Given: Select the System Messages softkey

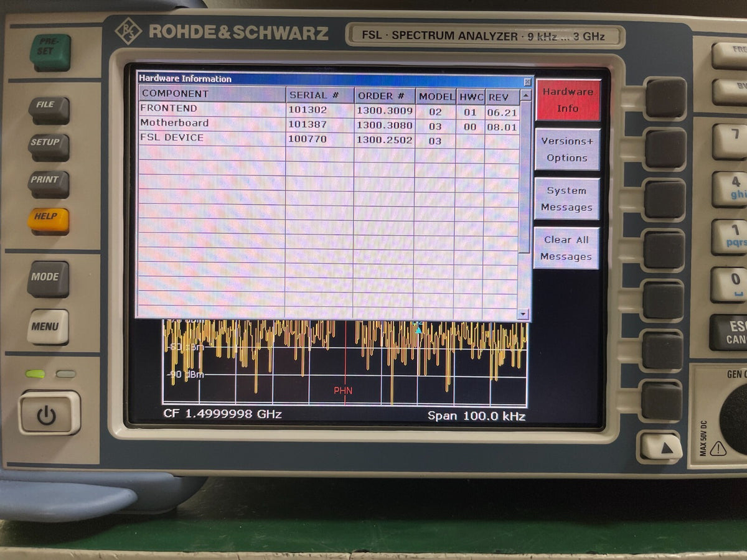Looking at the screenshot, I should coord(566,199).
